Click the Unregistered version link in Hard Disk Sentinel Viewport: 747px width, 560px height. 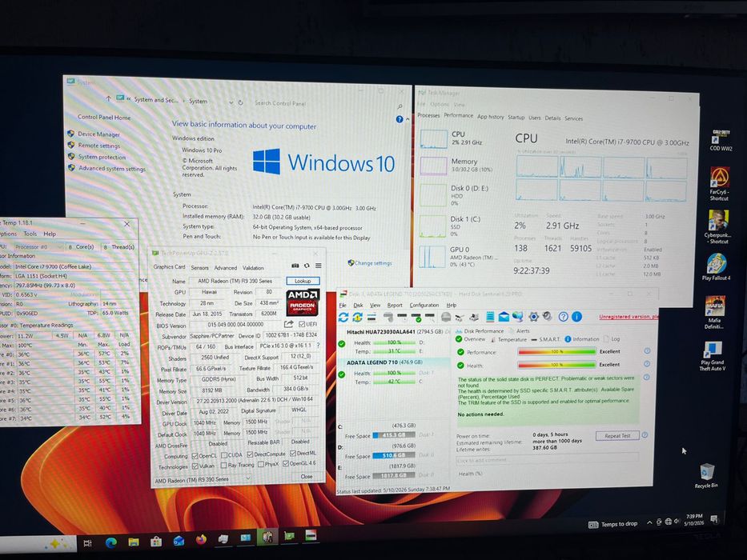point(629,316)
